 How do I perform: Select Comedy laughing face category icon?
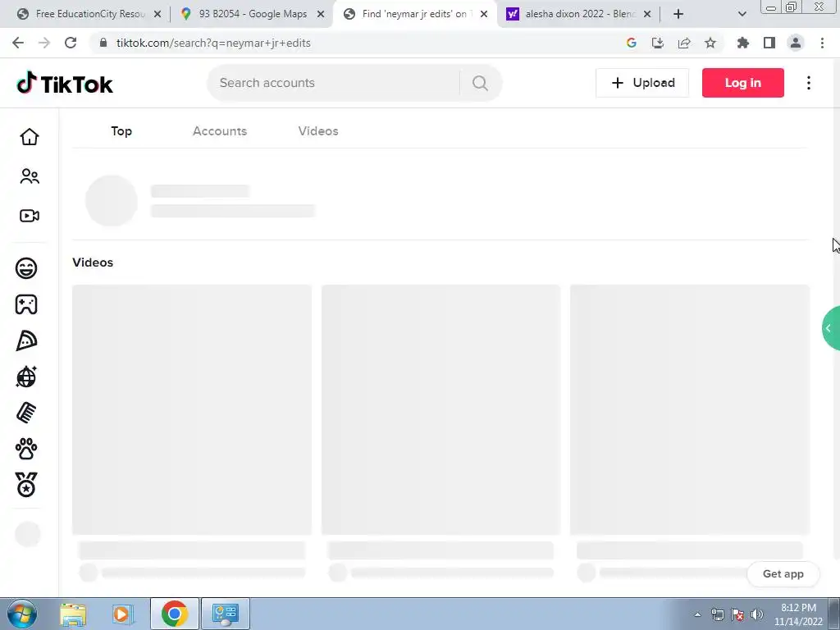(x=26, y=268)
